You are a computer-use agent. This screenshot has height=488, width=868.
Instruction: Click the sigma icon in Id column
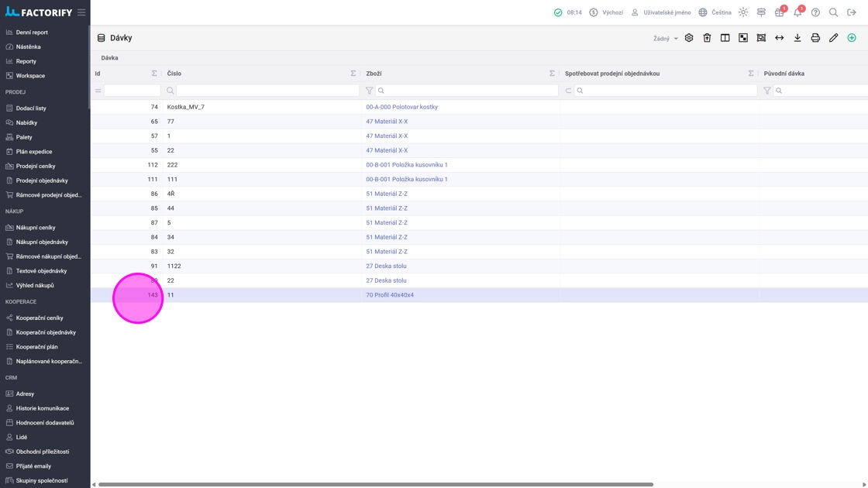(154, 73)
